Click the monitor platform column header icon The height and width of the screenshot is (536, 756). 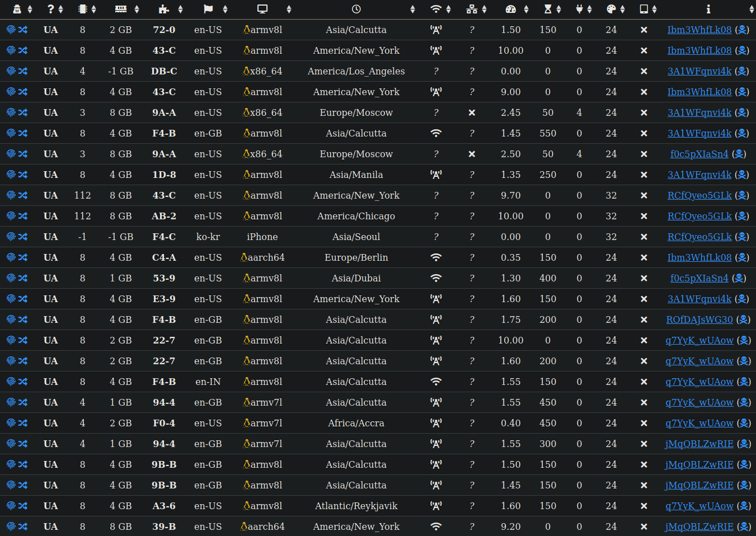click(262, 9)
